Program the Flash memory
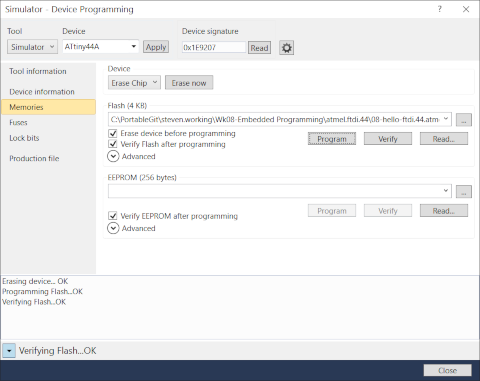The width and height of the screenshot is (480, 381). click(x=332, y=139)
